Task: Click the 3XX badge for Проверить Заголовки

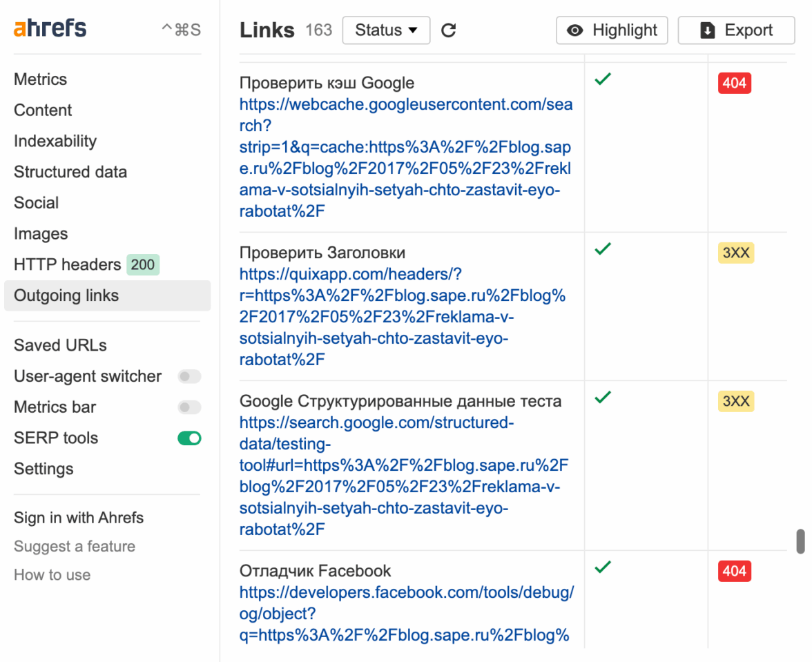Action: [x=735, y=253]
